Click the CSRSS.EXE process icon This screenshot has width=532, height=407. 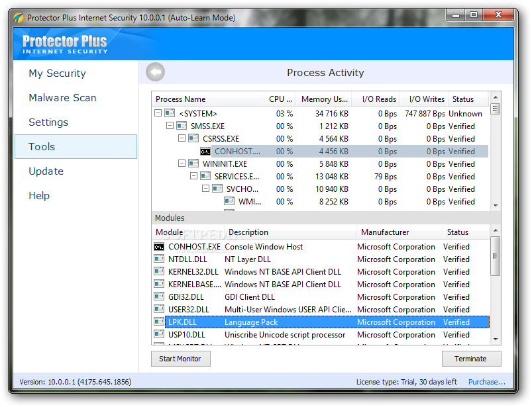193,138
